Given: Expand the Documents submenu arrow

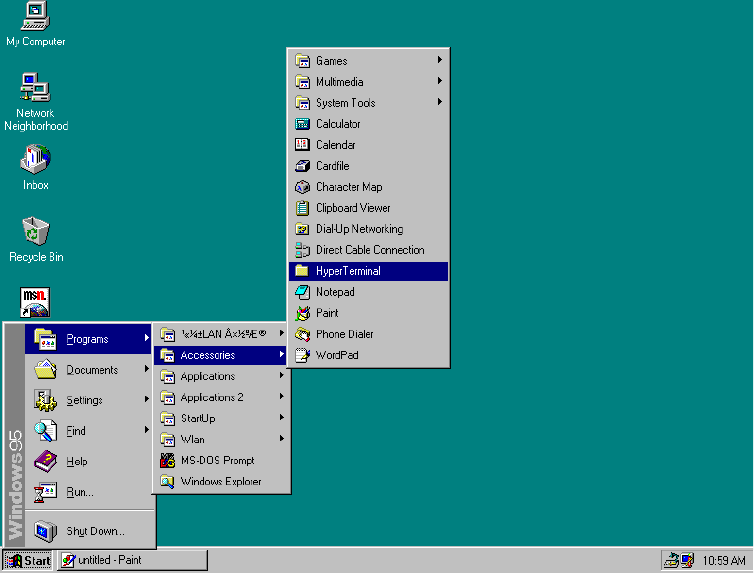Looking at the screenshot, I should (x=147, y=369).
